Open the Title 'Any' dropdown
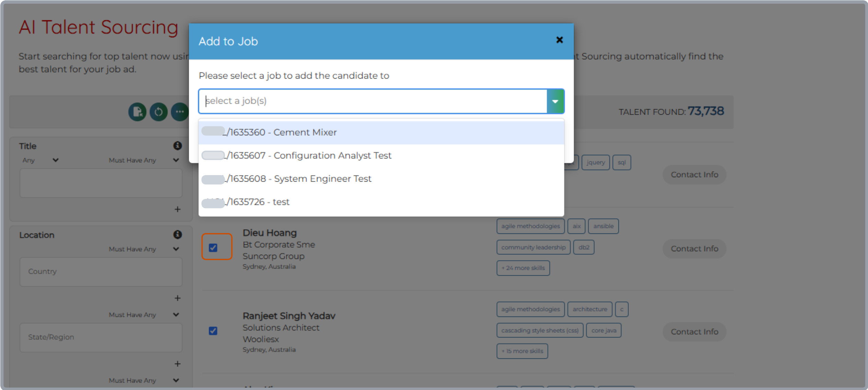Screen dimensions: 868x390 (40, 160)
